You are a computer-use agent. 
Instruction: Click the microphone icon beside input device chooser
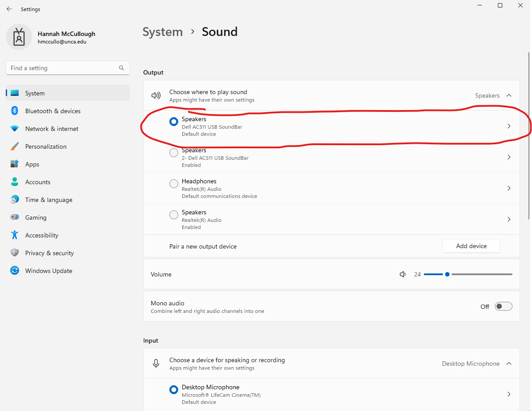[x=156, y=363]
